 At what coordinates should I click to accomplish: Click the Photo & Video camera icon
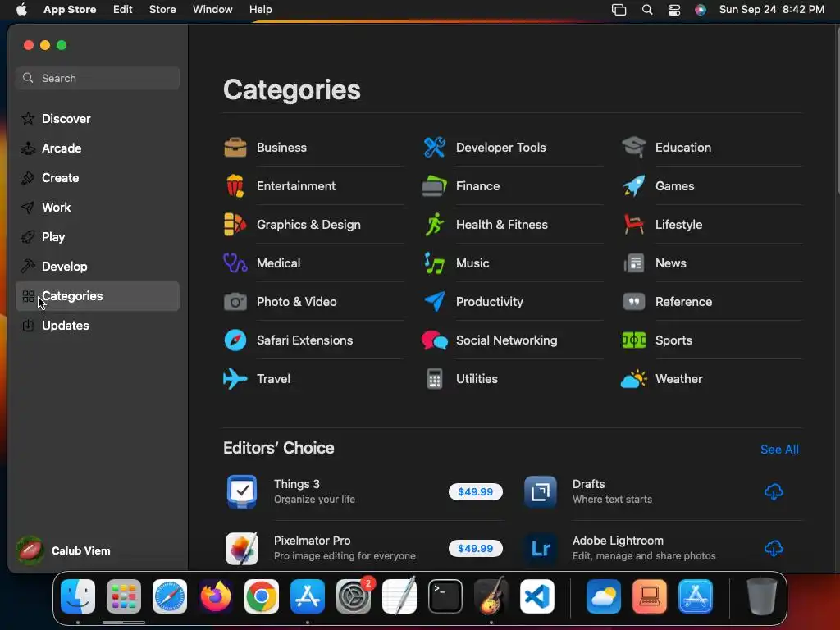pos(235,302)
